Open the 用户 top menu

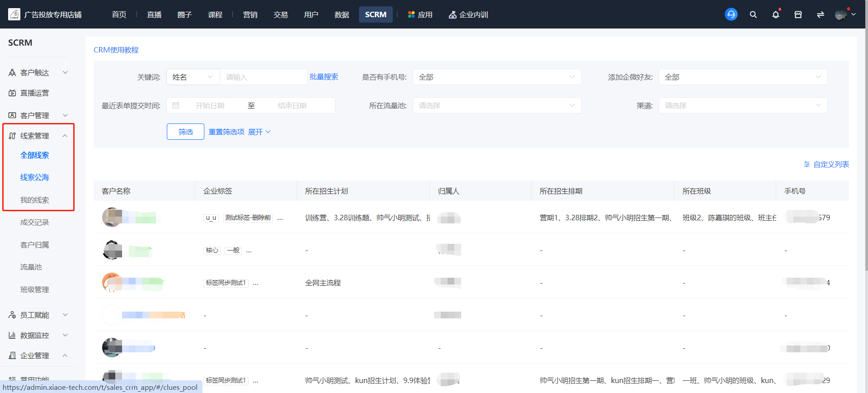(311, 14)
